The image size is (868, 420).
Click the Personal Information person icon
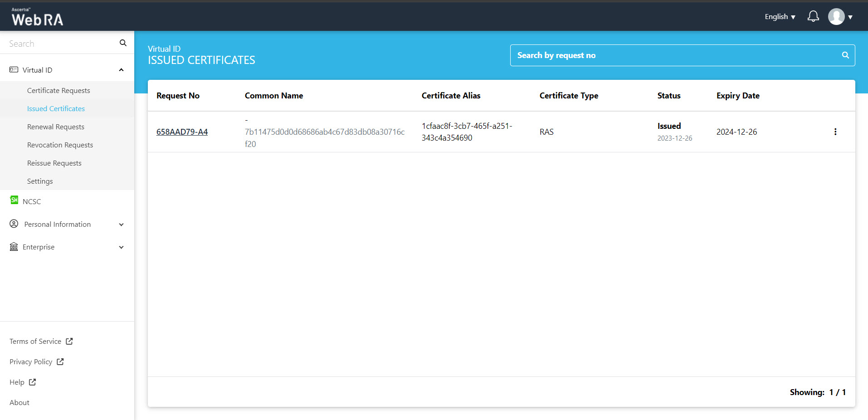click(x=14, y=224)
